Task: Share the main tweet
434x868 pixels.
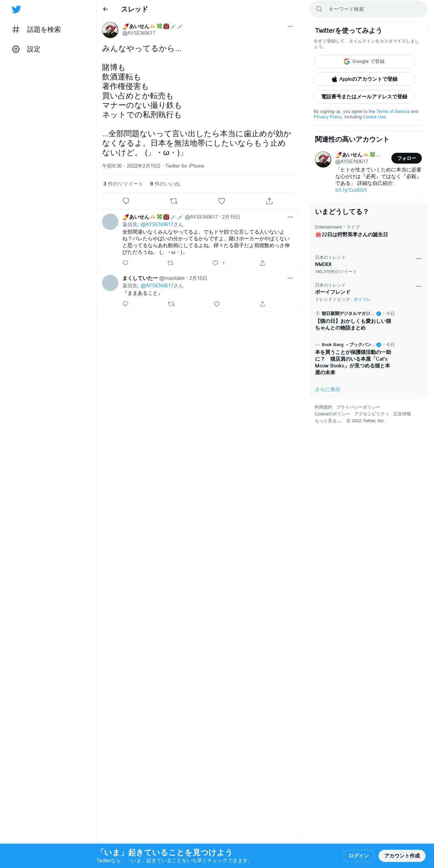Action: tap(269, 201)
